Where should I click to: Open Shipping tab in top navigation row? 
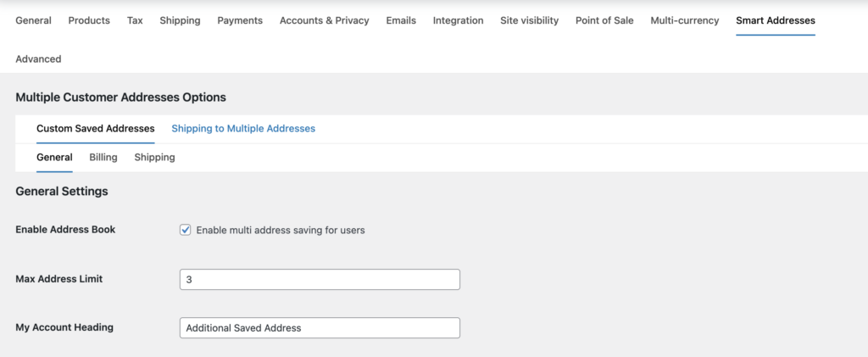pos(180,20)
